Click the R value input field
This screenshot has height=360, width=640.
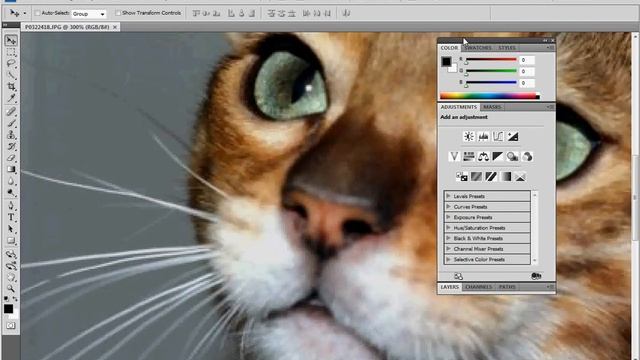(527, 60)
